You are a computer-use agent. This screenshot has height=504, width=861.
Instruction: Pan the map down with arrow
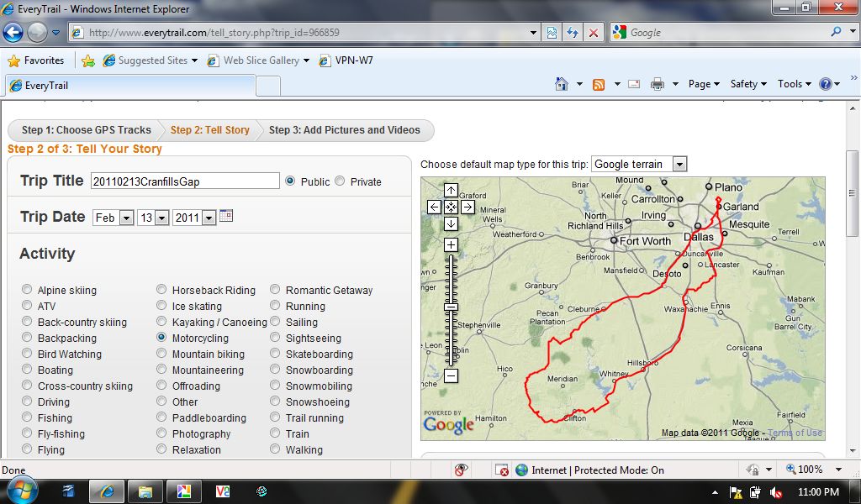(451, 223)
